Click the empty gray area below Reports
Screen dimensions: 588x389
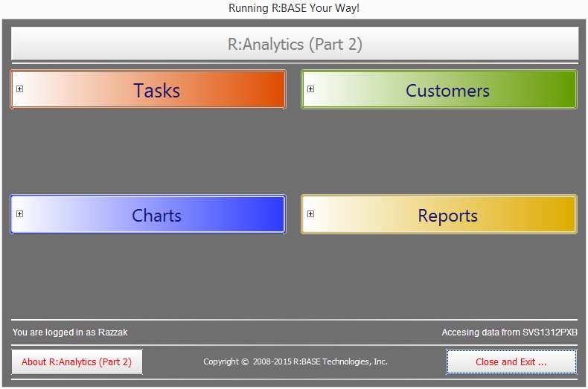[x=439, y=275]
